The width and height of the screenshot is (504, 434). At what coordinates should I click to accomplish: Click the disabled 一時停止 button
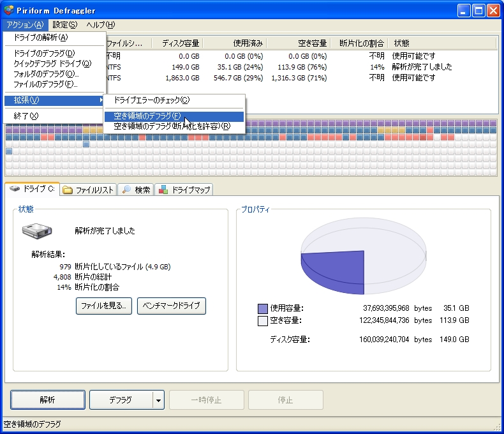pyautogui.click(x=206, y=400)
